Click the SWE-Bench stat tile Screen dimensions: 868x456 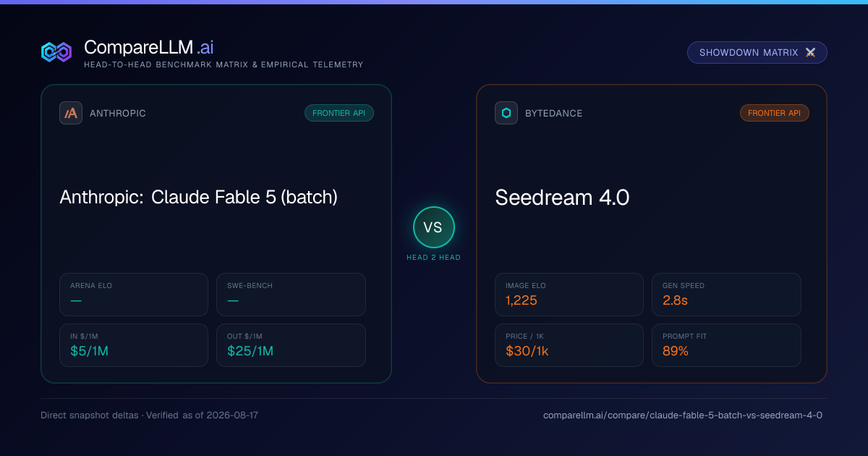pyautogui.click(x=291, y=295)
